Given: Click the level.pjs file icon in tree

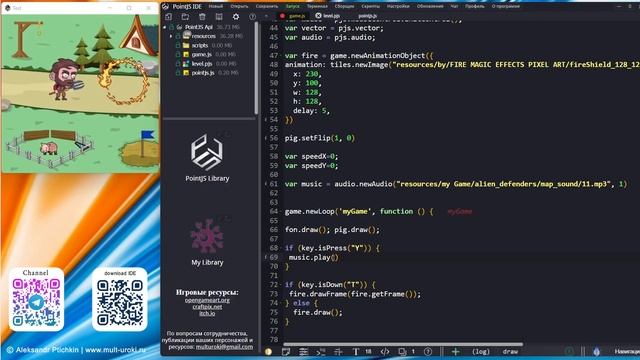Looking at the screenshot, I should 186,64.
